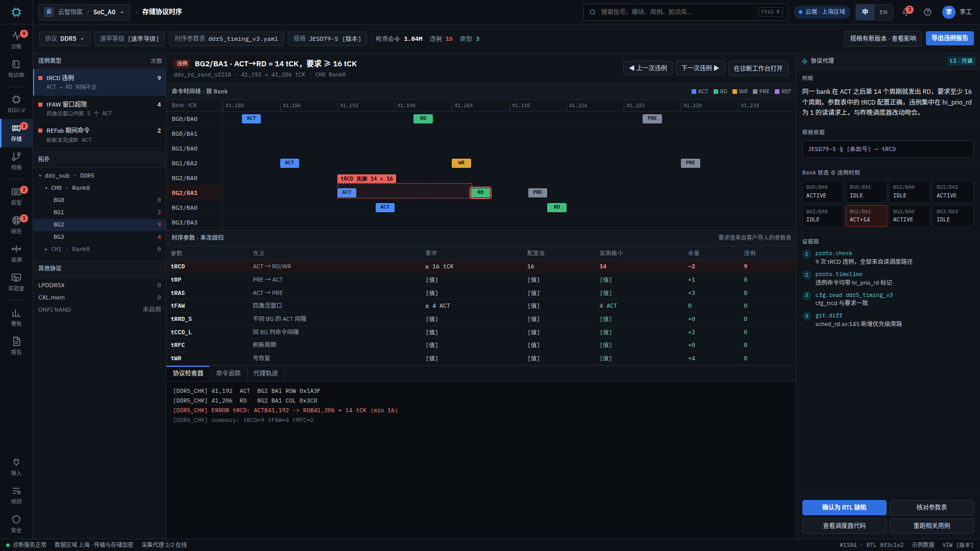Click the notification bell icon
Image resolution: width=980 pixels, height=551 pixels.
(906, 12)
